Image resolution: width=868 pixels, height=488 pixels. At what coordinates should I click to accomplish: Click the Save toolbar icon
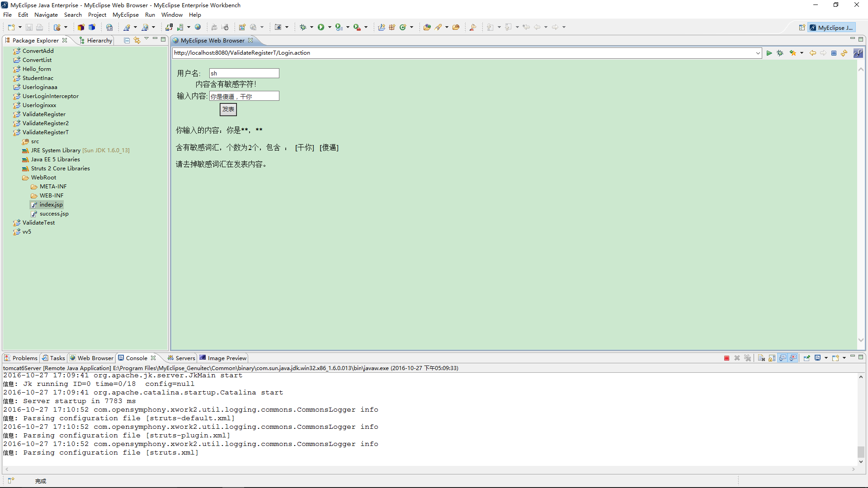click(29, 28)
